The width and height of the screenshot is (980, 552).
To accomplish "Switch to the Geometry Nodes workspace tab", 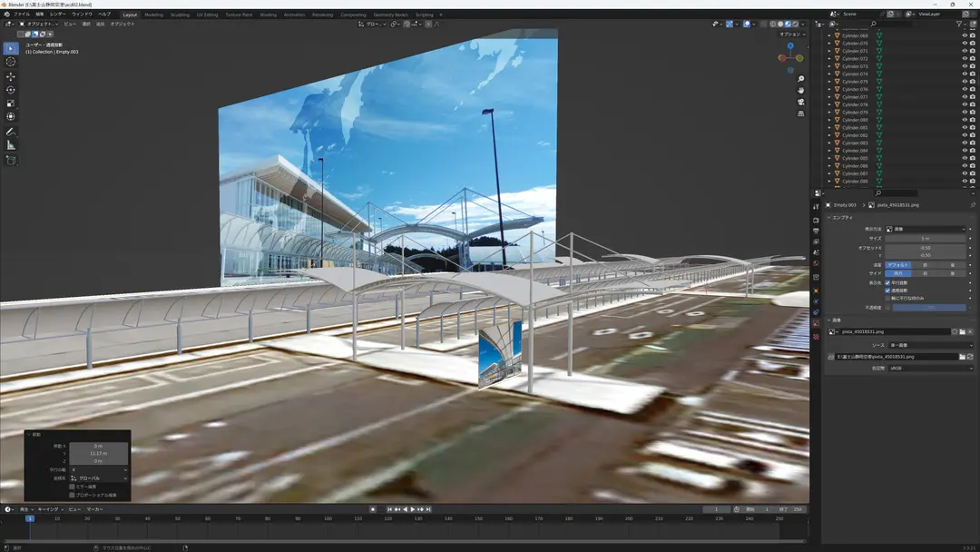I will click(x=390, y=15).
